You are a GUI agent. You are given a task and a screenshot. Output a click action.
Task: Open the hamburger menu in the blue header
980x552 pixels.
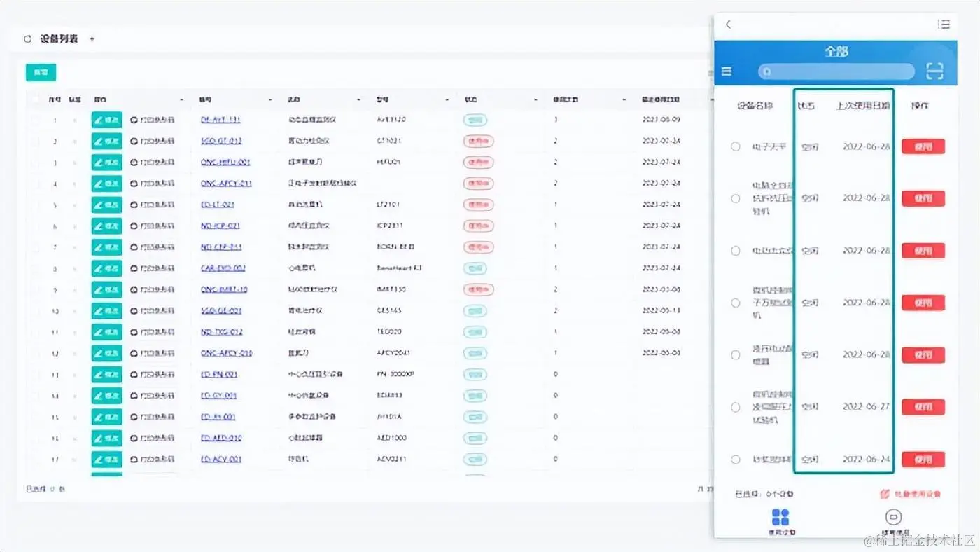click(727, 71)
